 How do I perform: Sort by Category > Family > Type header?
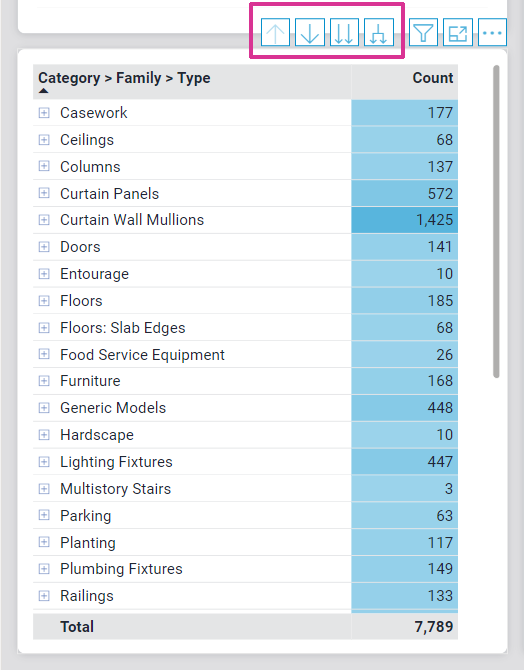124,78
